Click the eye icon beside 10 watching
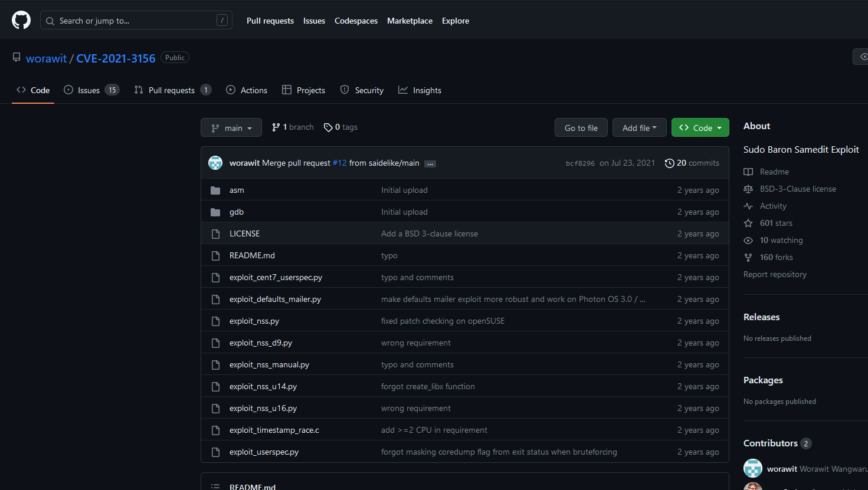 point(748,241)
